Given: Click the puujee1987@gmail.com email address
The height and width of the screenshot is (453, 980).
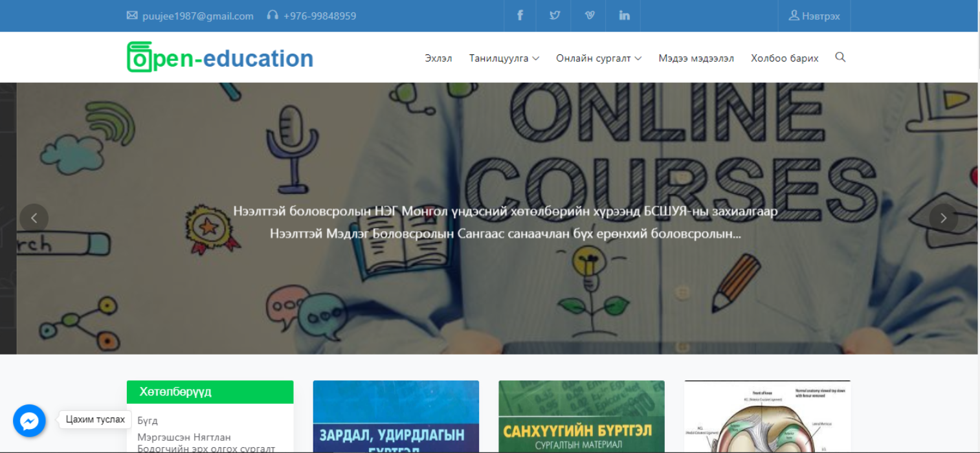Looking at the screenshot, I should coord(198,16).
